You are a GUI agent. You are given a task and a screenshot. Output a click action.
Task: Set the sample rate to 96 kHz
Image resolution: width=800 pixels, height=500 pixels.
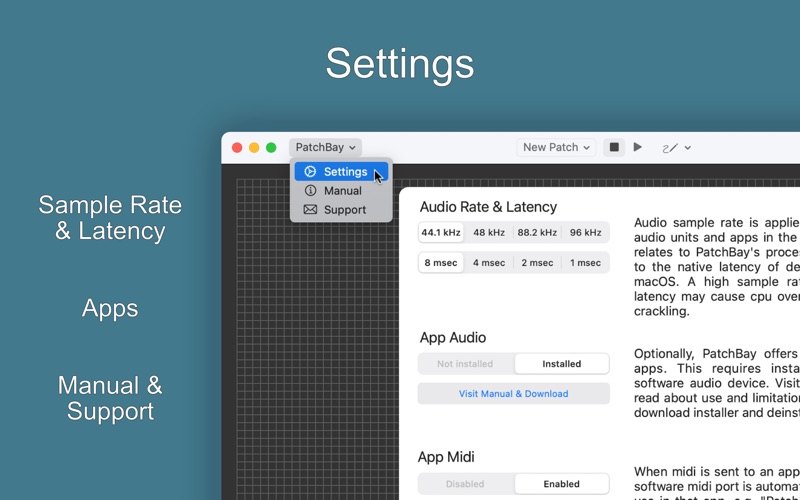585,233
